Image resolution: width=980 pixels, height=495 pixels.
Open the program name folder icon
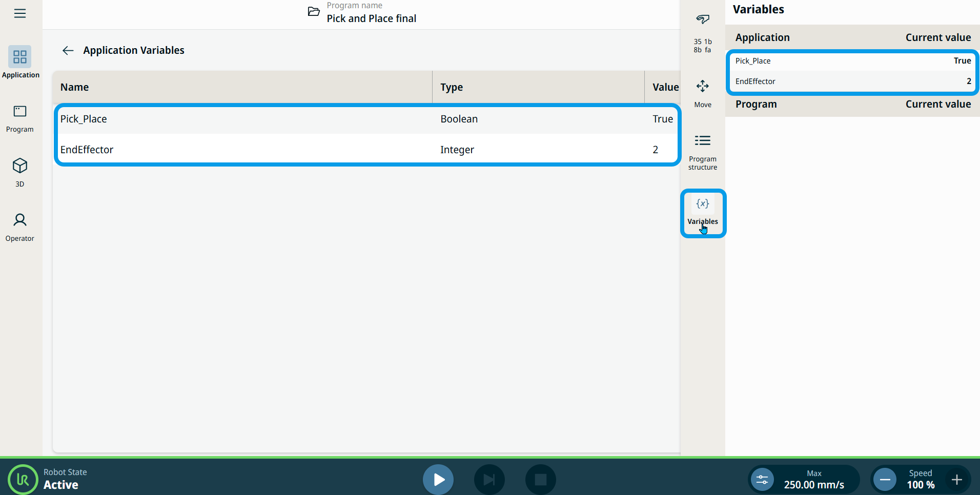coord(314,12)
